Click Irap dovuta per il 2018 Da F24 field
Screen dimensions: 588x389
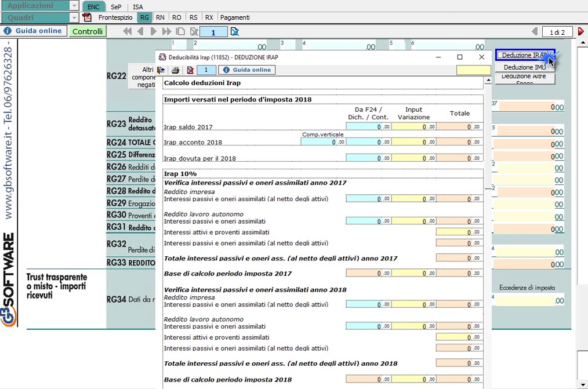click(x=368, y=158)
